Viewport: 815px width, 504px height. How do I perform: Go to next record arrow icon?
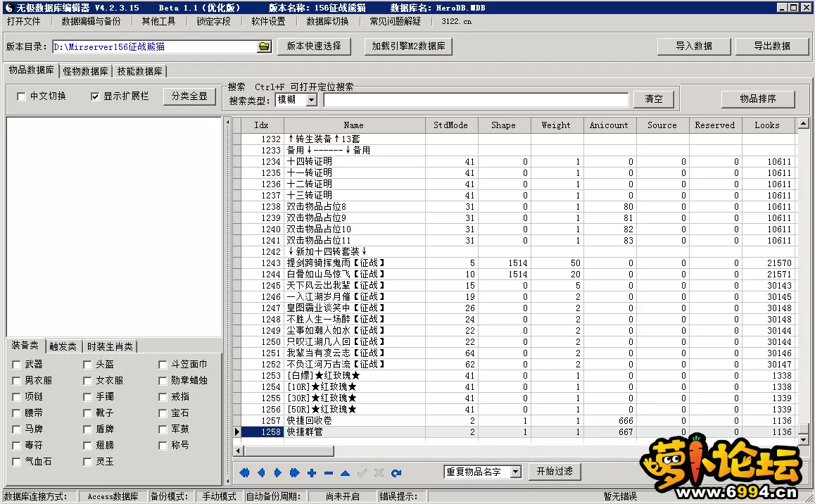(277, 473)
